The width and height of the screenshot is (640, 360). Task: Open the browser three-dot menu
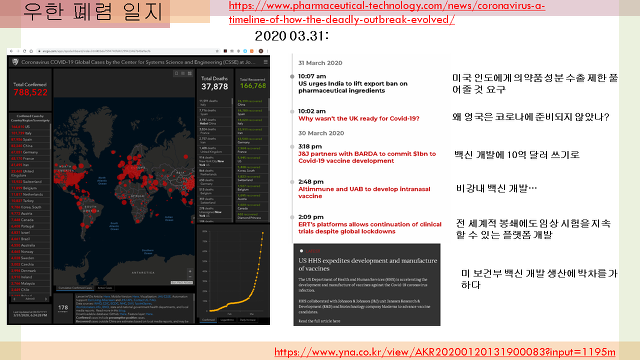pyautogui.click(x=267, y=51)
